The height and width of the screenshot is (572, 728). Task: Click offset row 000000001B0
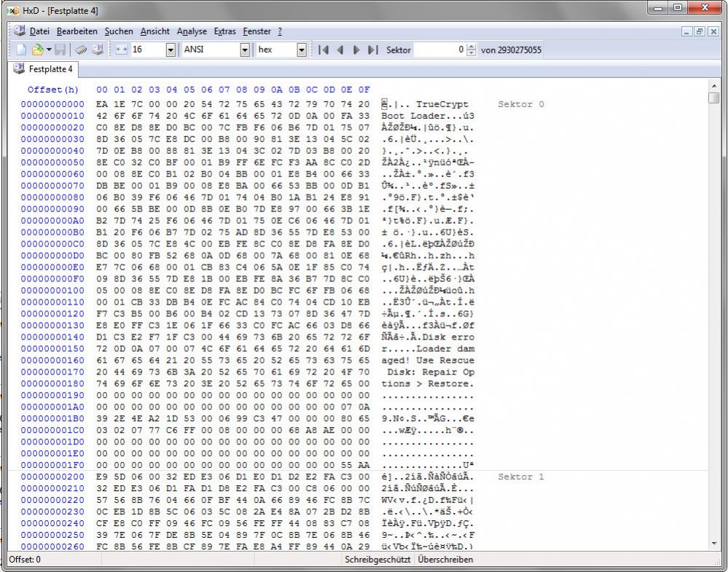52,418
